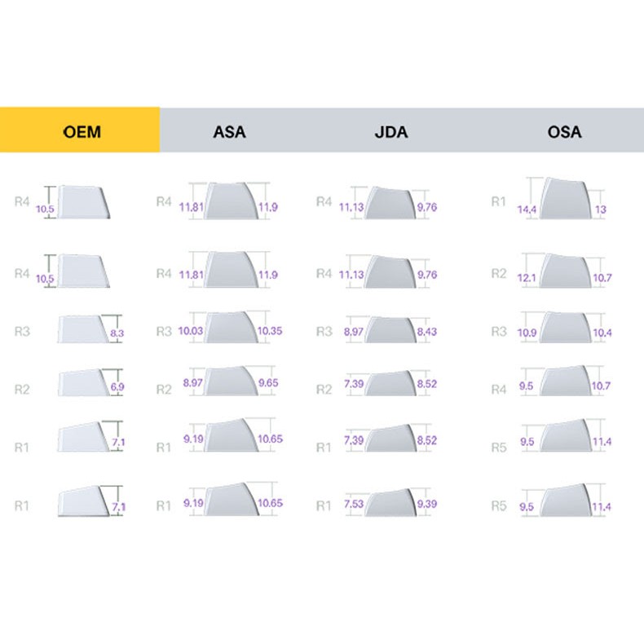Switch to the ASA profile tab
Image resolution: width=644 pixels, height=644 pixels.
pos(229,130)
